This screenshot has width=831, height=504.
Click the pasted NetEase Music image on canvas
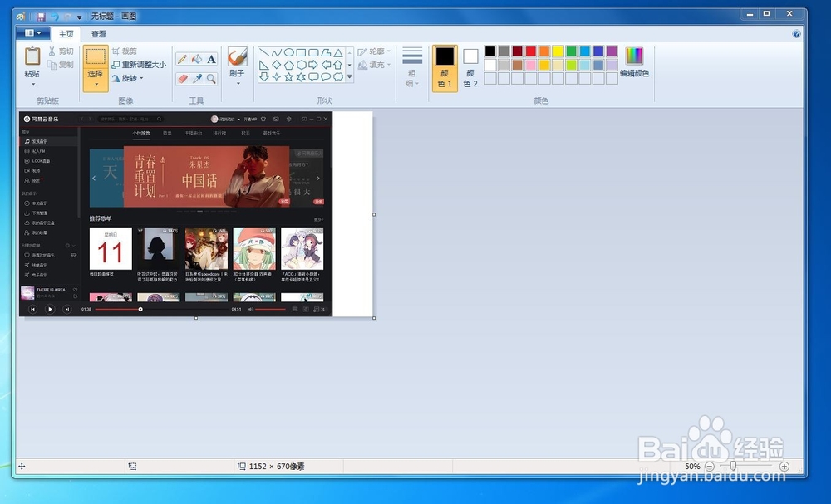175,214
